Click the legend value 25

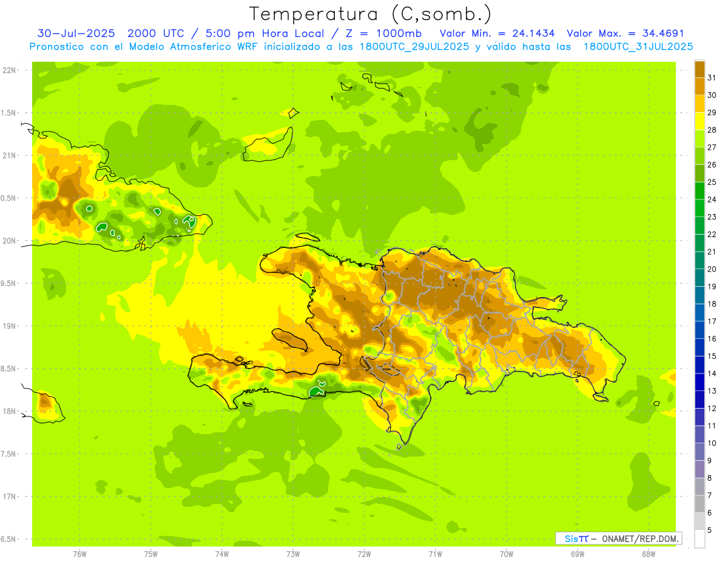click(712, 182)
